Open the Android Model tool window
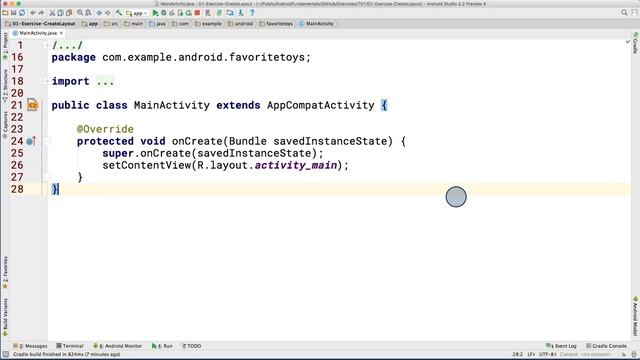The height and width of the screenshot is (360, 640). (x=635, y=316)
